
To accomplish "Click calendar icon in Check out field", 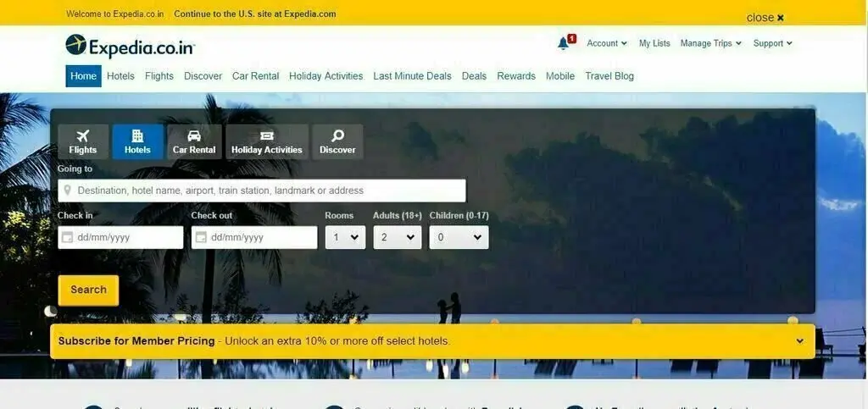I will coord(201,238).
